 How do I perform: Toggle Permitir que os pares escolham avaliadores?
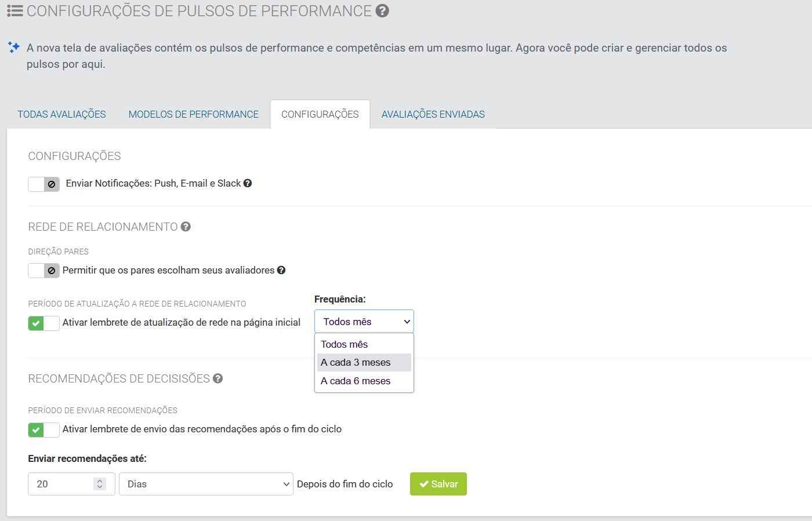click(43, 271)
